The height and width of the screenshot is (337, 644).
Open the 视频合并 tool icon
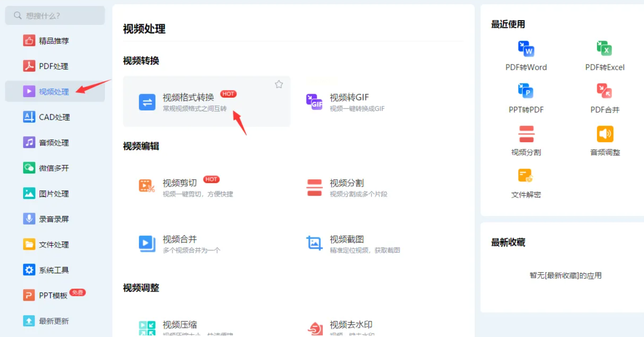[x=147, y=243]
